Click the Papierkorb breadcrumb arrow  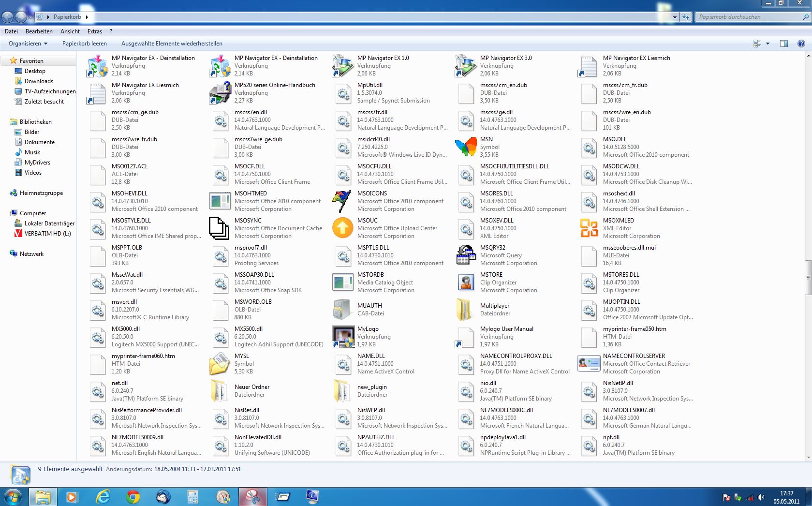(x=87, y=17)
